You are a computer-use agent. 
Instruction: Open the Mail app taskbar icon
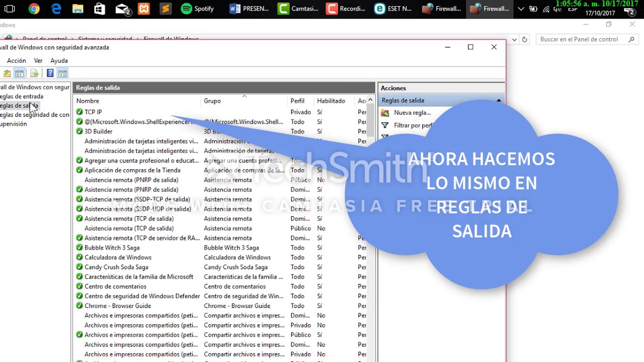(x=122, y=9)
